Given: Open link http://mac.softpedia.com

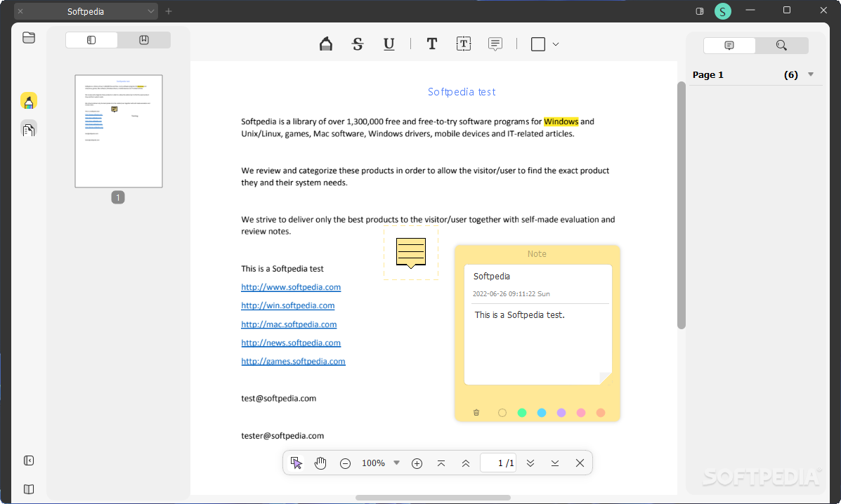Looking at the screenshot, I should pyautogui.click(x=289, y=324).
